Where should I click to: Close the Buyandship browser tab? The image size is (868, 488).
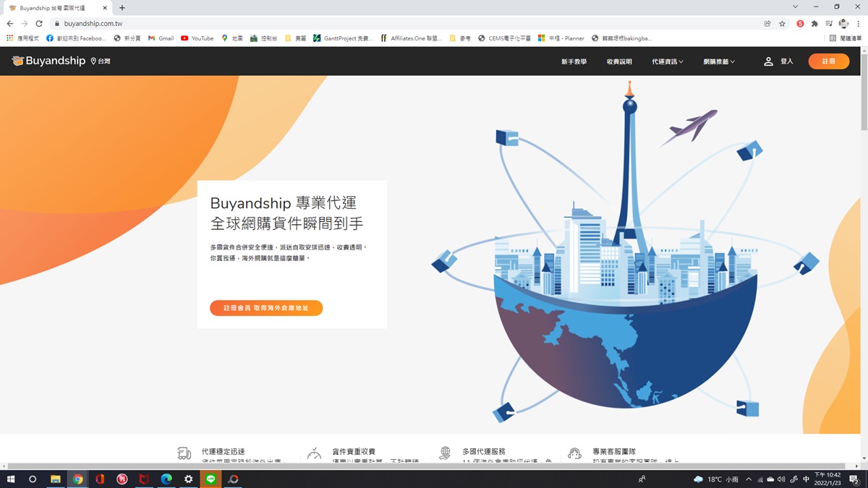pyautogui.click(x=106, y=7)
